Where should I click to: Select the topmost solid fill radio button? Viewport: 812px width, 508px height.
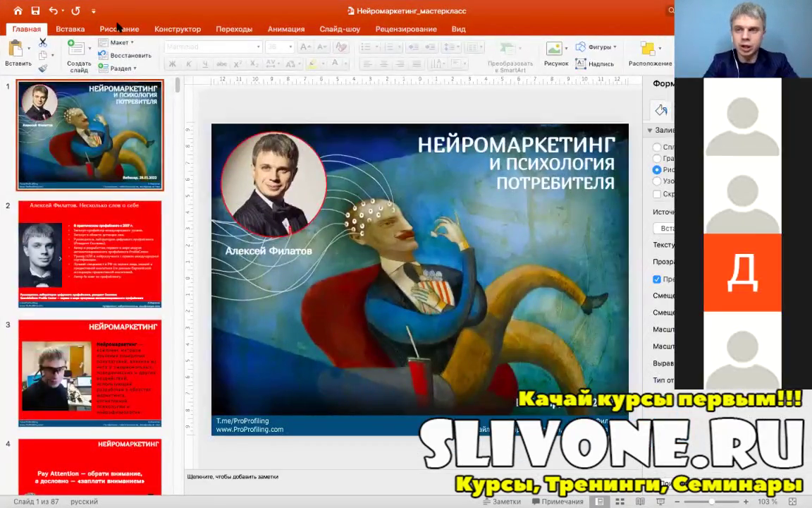point(657,147)
